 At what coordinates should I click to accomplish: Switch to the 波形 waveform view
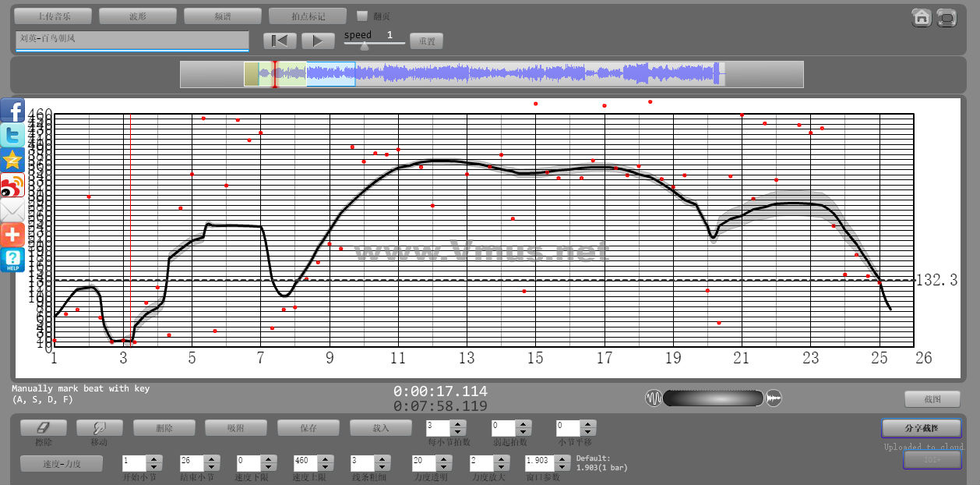tap(138, 16)
